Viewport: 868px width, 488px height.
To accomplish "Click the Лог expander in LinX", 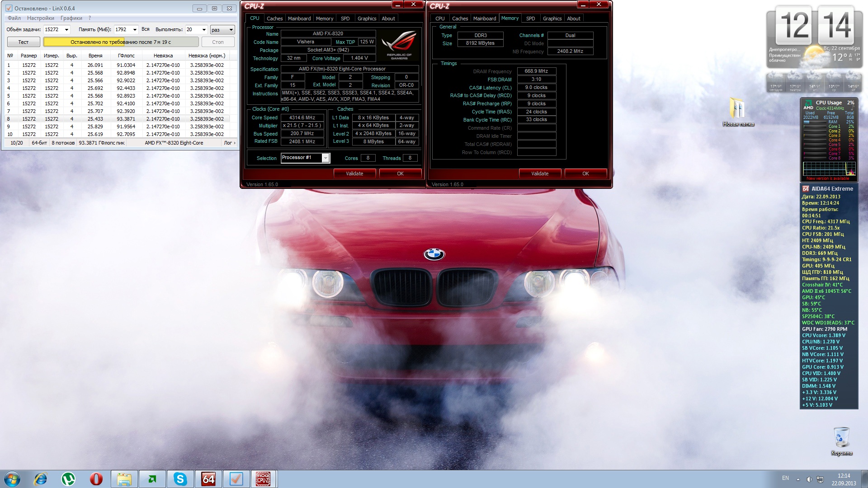I will pos(230,143).
